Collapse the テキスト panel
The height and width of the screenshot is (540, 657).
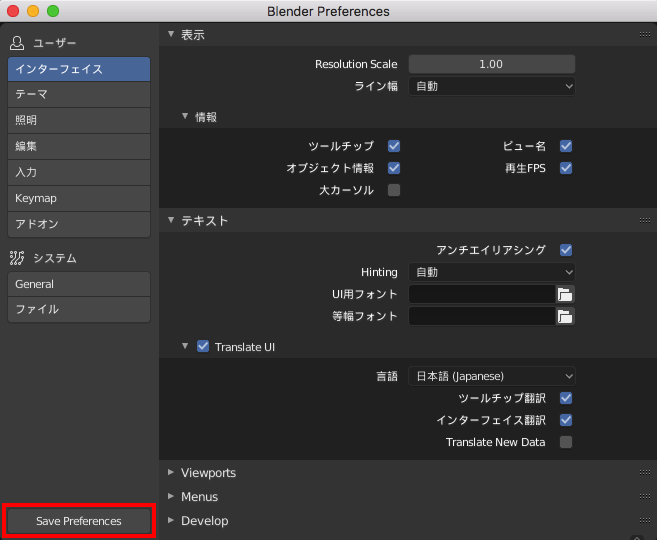171,220
